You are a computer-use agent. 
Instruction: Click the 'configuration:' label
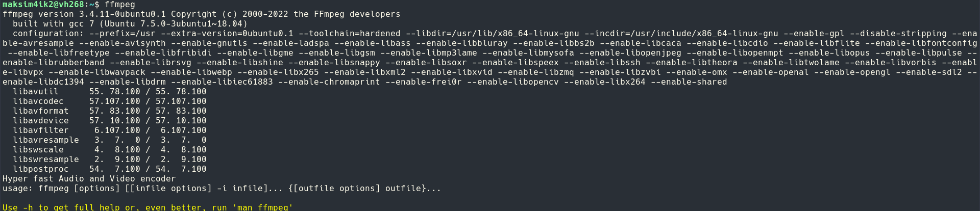coord(48,34)
